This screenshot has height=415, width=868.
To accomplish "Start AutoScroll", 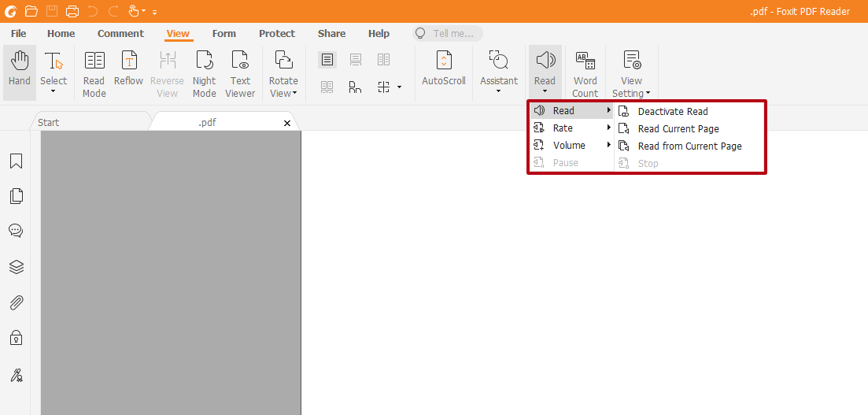I will [444, 69].
